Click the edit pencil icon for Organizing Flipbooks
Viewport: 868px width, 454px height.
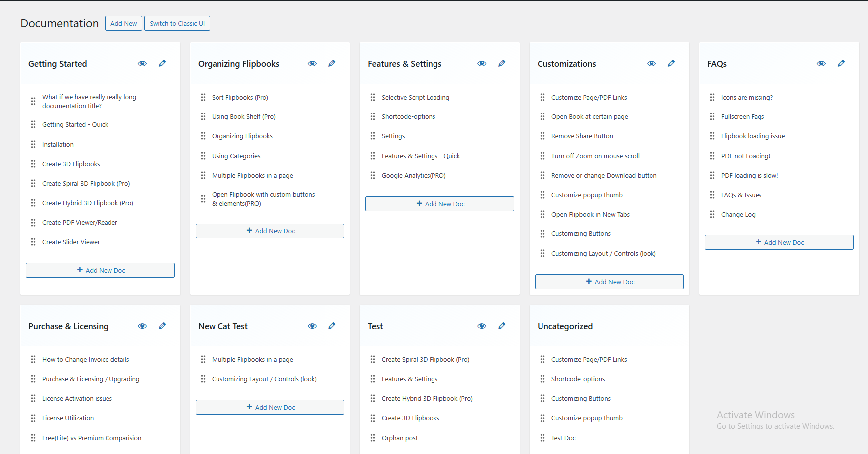click(332, 63)
